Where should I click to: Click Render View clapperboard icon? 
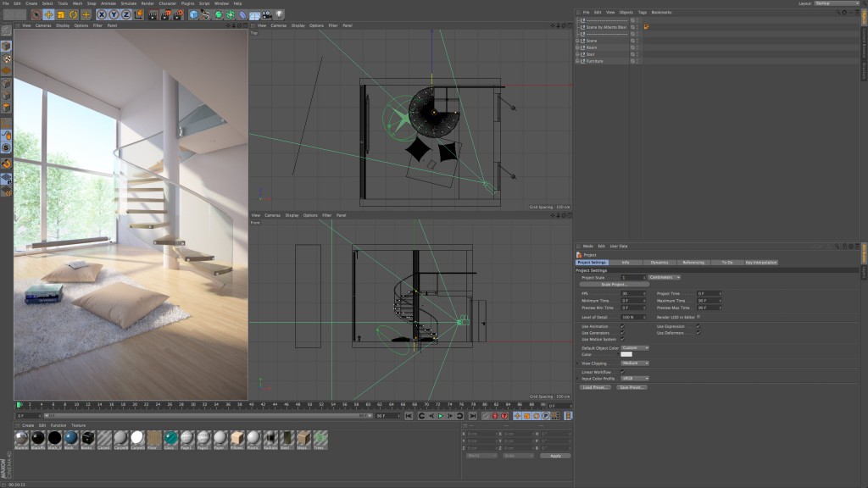(x=153, y=15)
